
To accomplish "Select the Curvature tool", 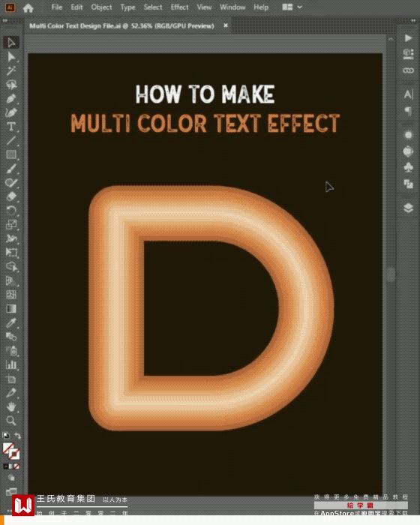I will click(11, 112).
